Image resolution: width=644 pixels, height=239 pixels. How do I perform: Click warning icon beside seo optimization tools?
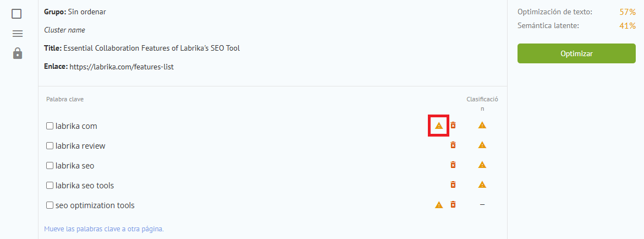point(439,204)
